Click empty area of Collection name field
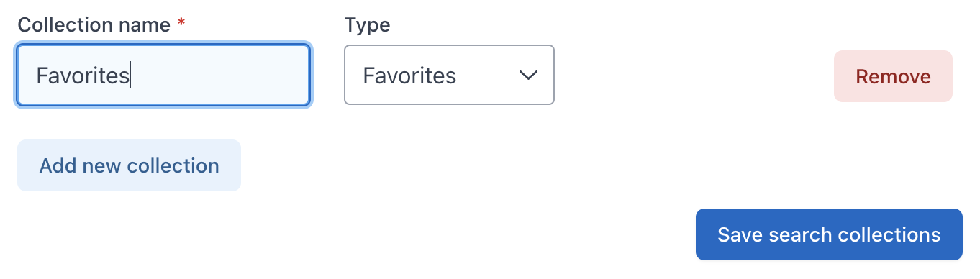This screenshot has height=279, width=980. (x=223, y=76)
